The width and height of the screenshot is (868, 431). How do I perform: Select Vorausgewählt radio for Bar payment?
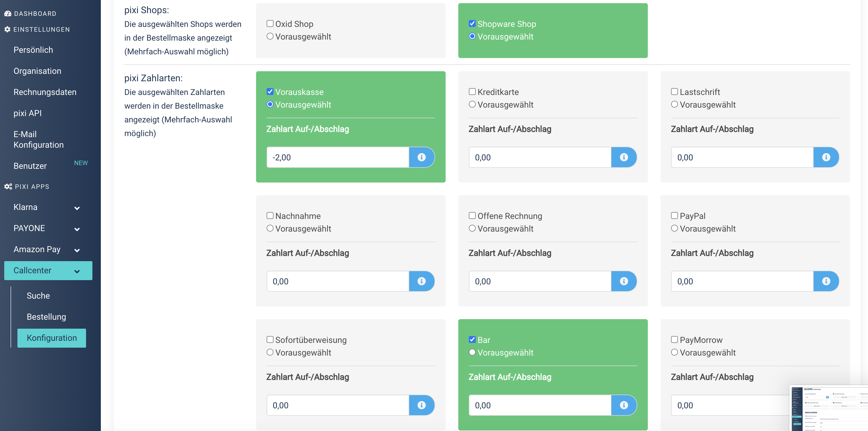point(472,352)
